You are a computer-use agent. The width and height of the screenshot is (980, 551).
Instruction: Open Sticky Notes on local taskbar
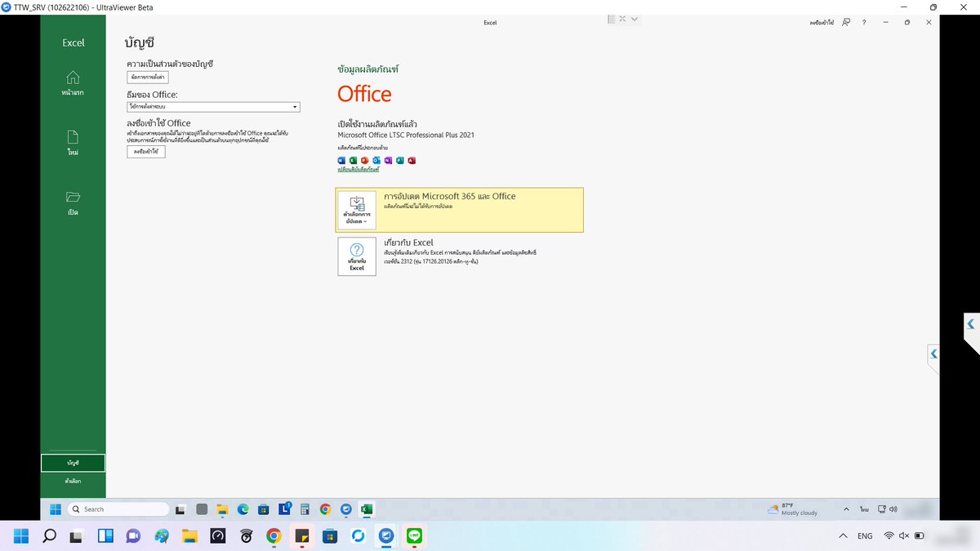point(302,536)
